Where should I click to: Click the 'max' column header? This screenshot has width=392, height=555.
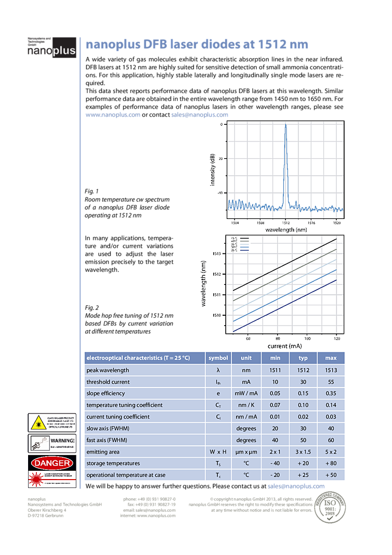(x=331, y=358)
